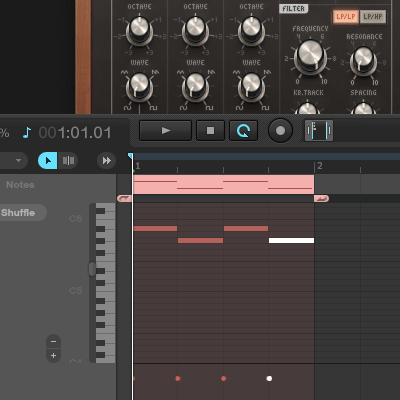Click the third oscillator Octave knob
Screen dimensions: 400x400
[251, 29]
